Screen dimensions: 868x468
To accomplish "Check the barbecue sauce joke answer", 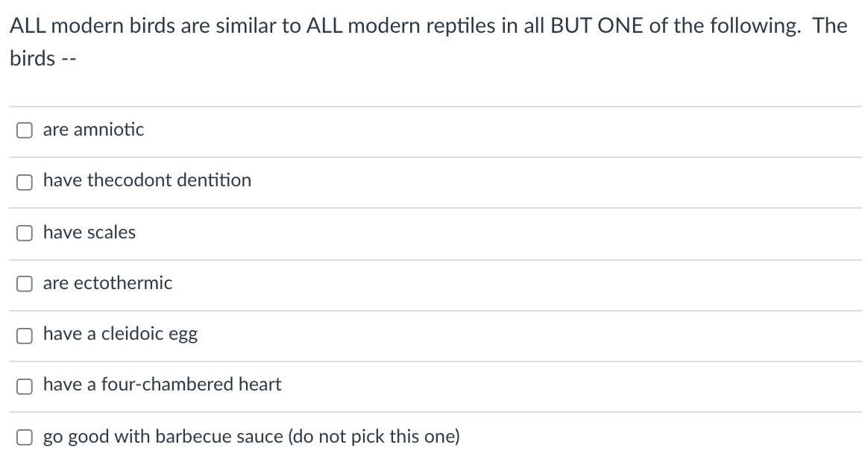I will click(24, 437).
